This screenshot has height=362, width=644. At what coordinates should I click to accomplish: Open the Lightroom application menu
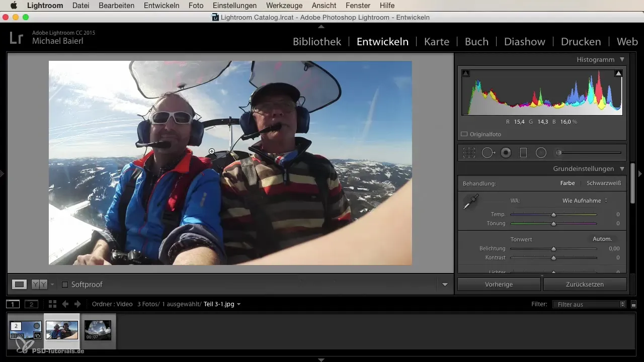click(x=45, y=6)
